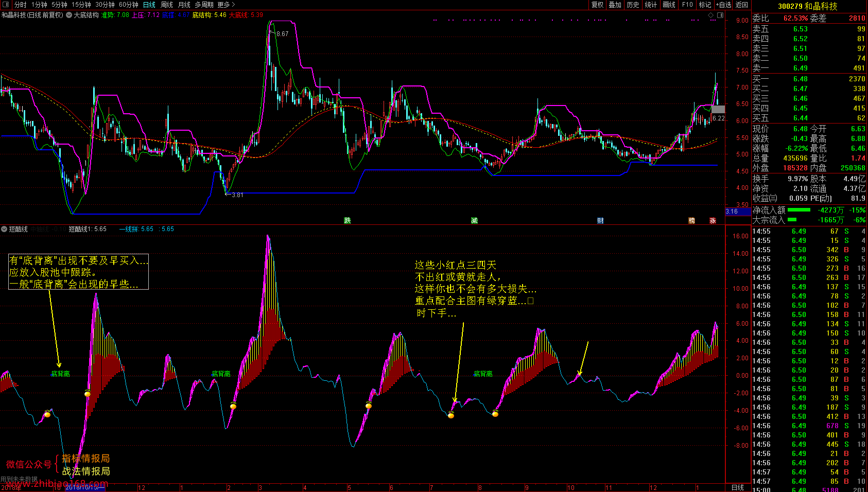Viewport: 868px width, 492px height.
Task: Switch to 30分钟 period tab
Action: pos(105,5)
